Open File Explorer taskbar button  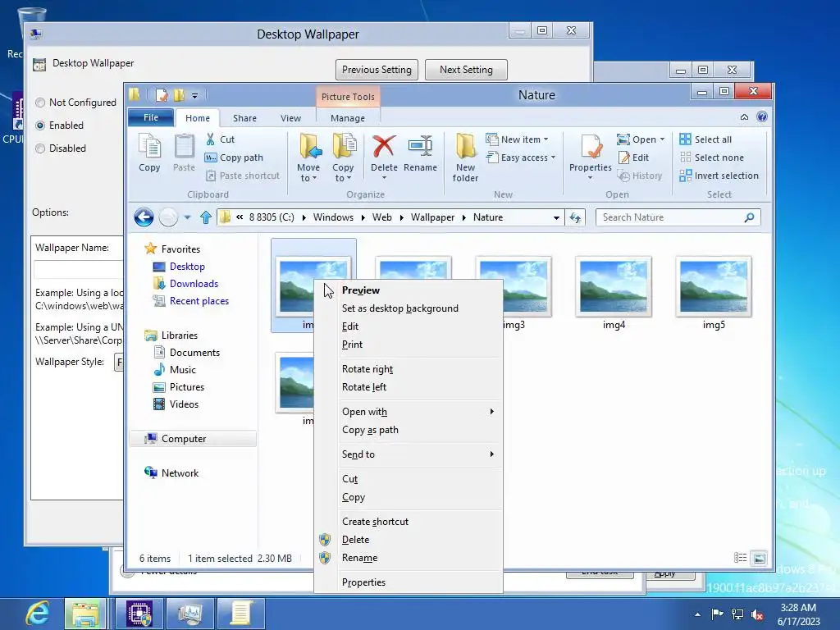85,613
